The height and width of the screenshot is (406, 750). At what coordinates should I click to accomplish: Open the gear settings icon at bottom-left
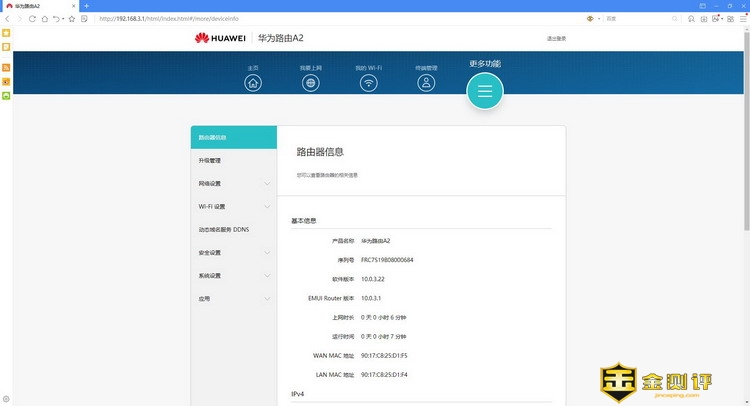[6, 399]
